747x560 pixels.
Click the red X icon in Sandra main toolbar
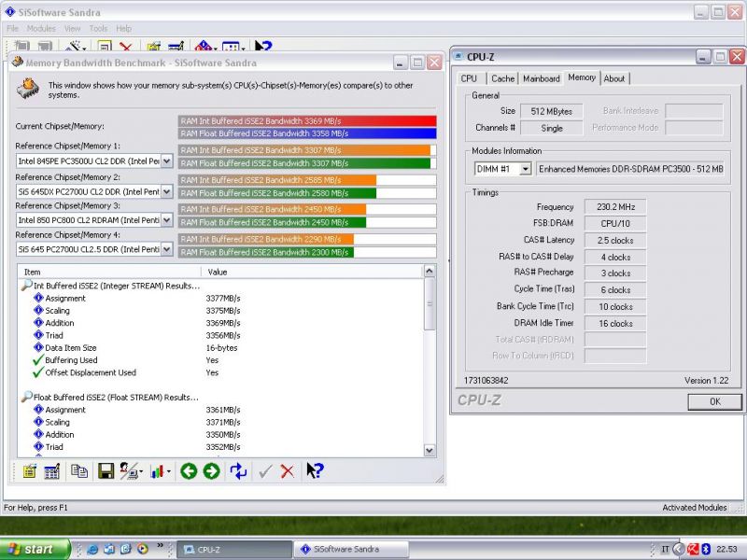pos(126,46)
